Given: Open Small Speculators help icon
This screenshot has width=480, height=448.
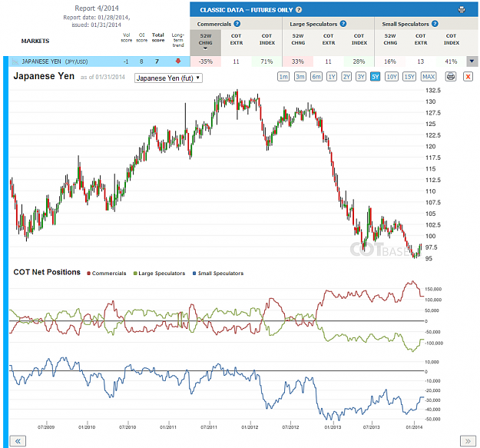Looking at the screenshot, I should pyautogui.click(x=435, y=24).
